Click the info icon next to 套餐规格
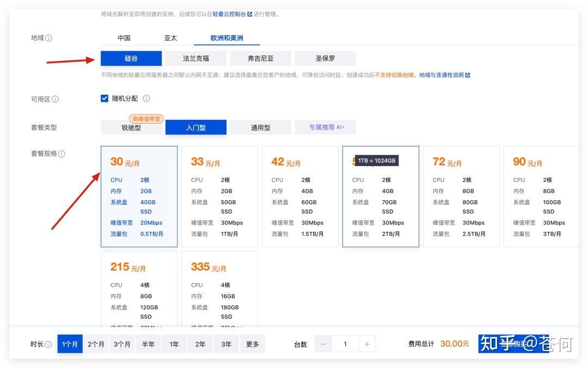This screenshot has width=588, height=368. [x=62, y=154]
